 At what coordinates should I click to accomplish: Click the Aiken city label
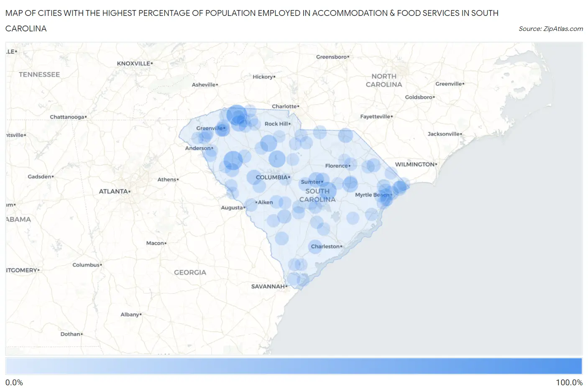coord(264,202)
